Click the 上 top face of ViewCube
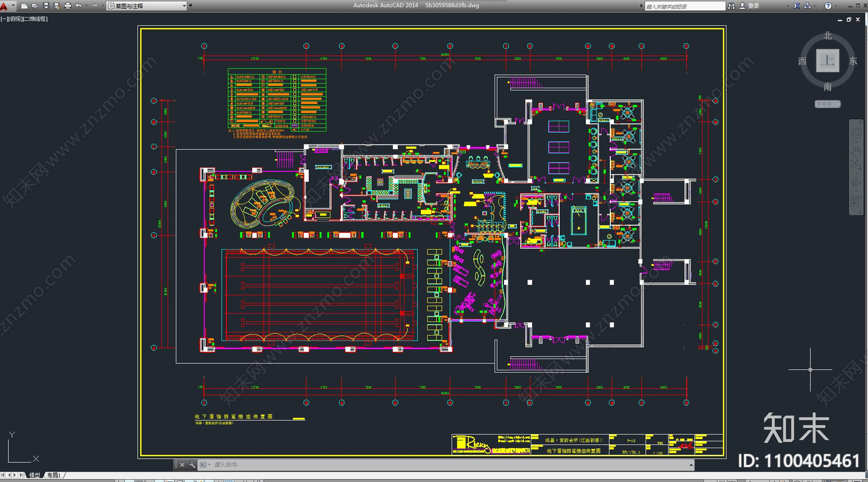868x482 pixels. pos(827,60)
